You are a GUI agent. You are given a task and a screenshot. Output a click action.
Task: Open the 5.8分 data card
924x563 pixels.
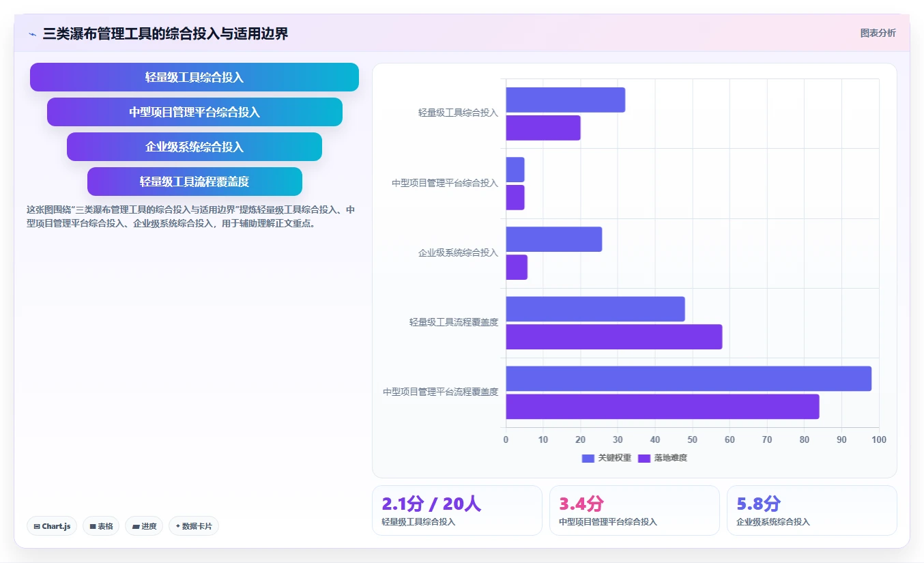coord(812,510)
